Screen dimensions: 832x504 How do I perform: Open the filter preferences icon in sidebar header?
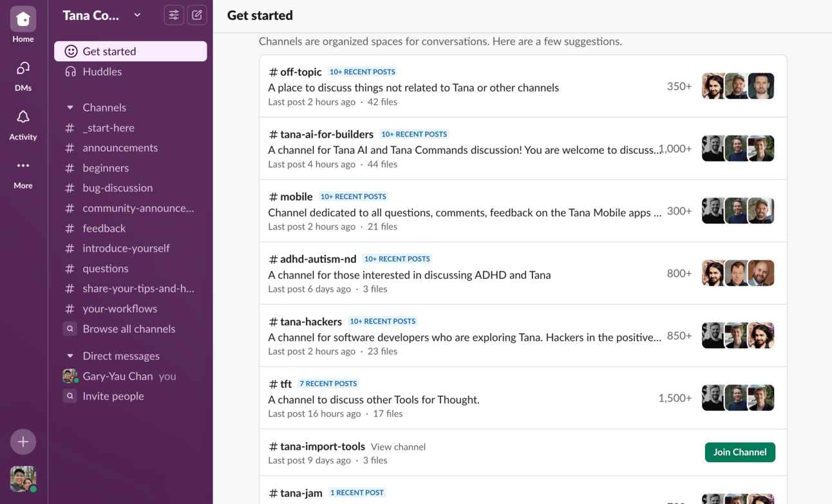pyautogui.click(x=174, y=15)
